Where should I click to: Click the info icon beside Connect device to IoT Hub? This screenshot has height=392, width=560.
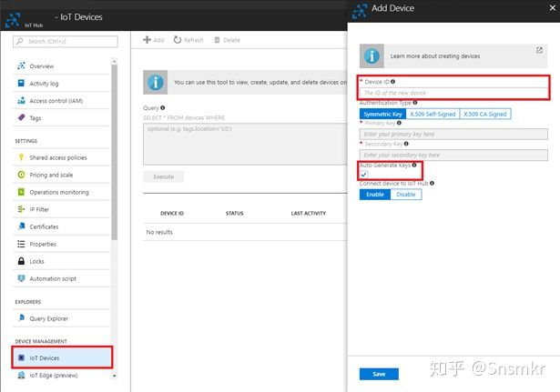click(x=432, y=184)
